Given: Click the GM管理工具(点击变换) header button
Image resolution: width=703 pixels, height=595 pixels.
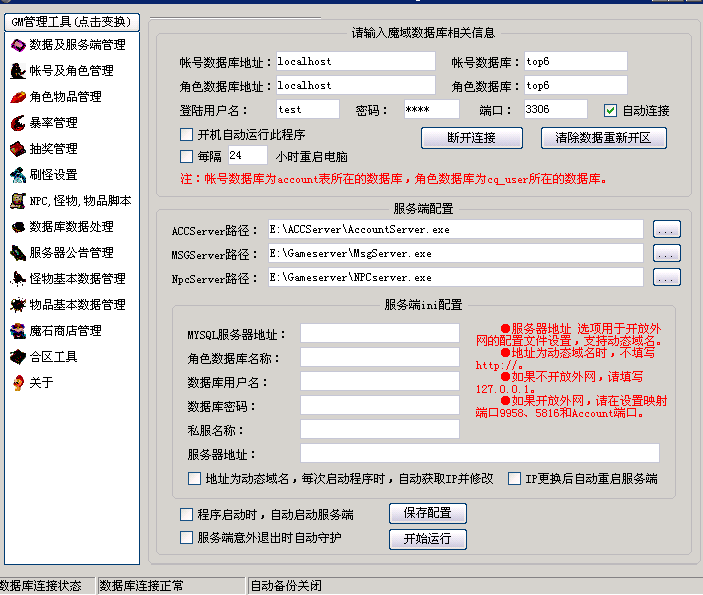Looking at the screenshot, I should (x=72, y=22).
